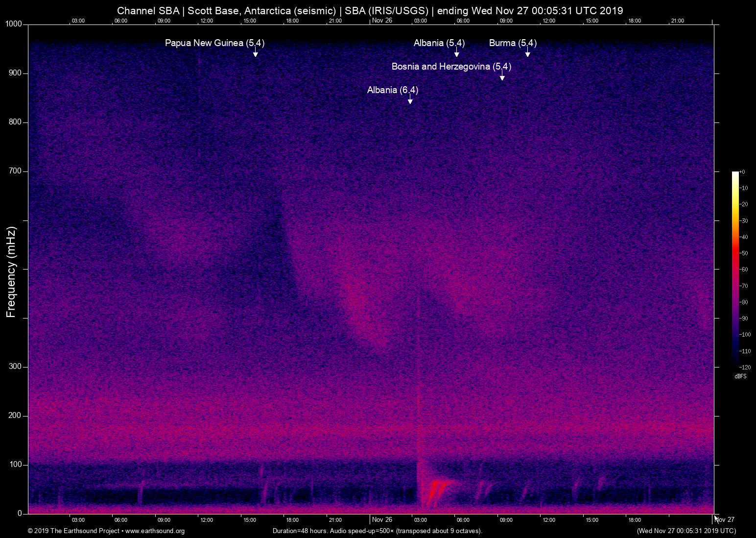Select the Albania (6.4) earthquake label
The width and height of the screenshot is (756, 538).
coord(392,90)
